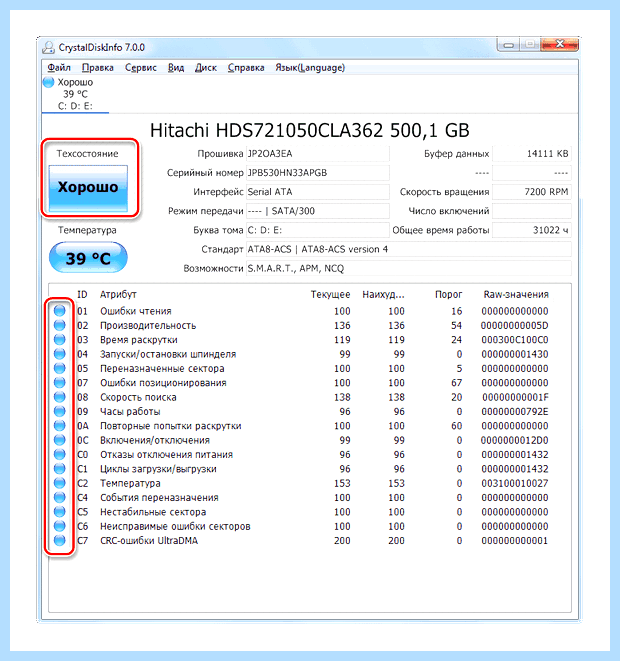Click status orb for 0C Включения/отключения
This screenshot has width=620, height=661.
pos(59,440)
